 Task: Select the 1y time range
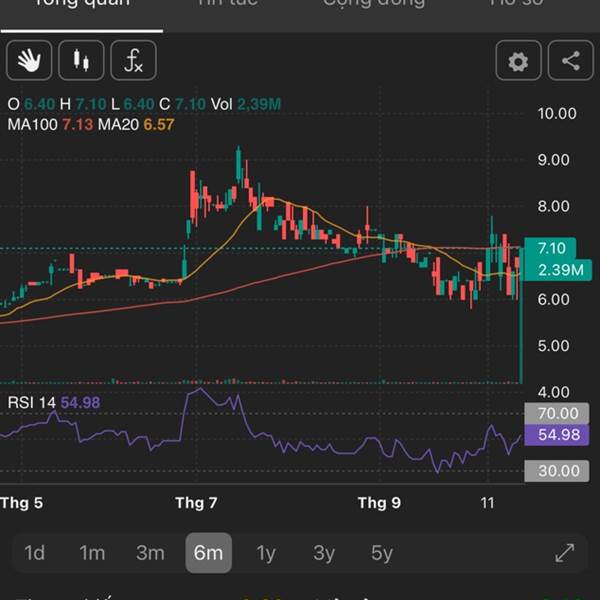(266, 553)
